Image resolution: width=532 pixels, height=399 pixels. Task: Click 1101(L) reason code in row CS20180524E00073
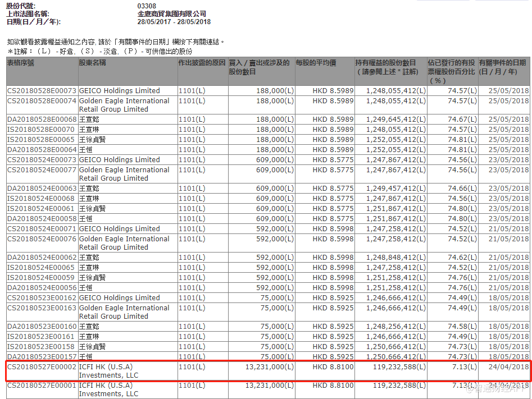pyautogui.click(x=192, y=160)
